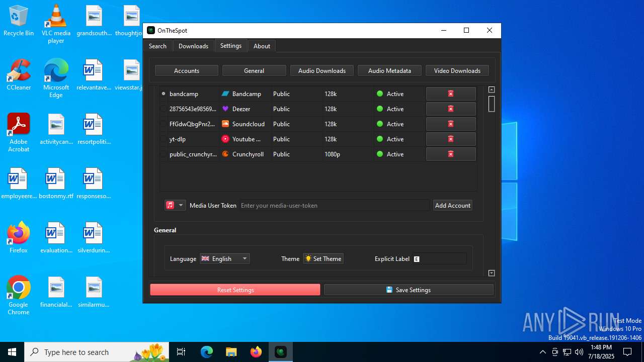Jump to Video Downloads settings
This screenshot has width=644, height=362.
point(457,70)
